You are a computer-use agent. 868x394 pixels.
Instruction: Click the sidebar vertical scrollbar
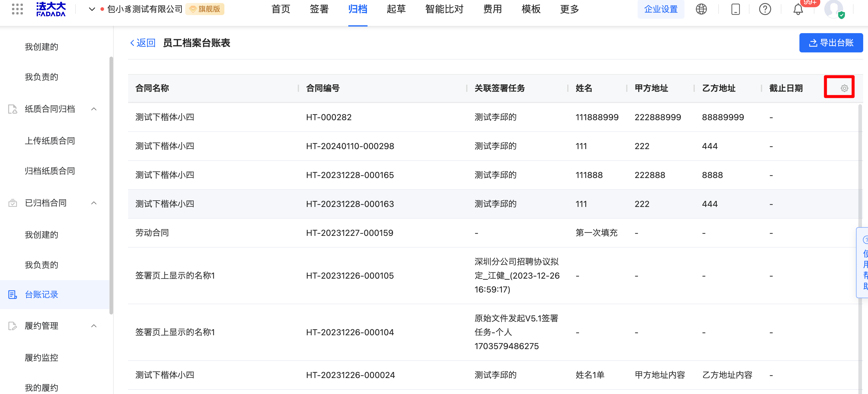pyautogui.click(x=111, y=186)
